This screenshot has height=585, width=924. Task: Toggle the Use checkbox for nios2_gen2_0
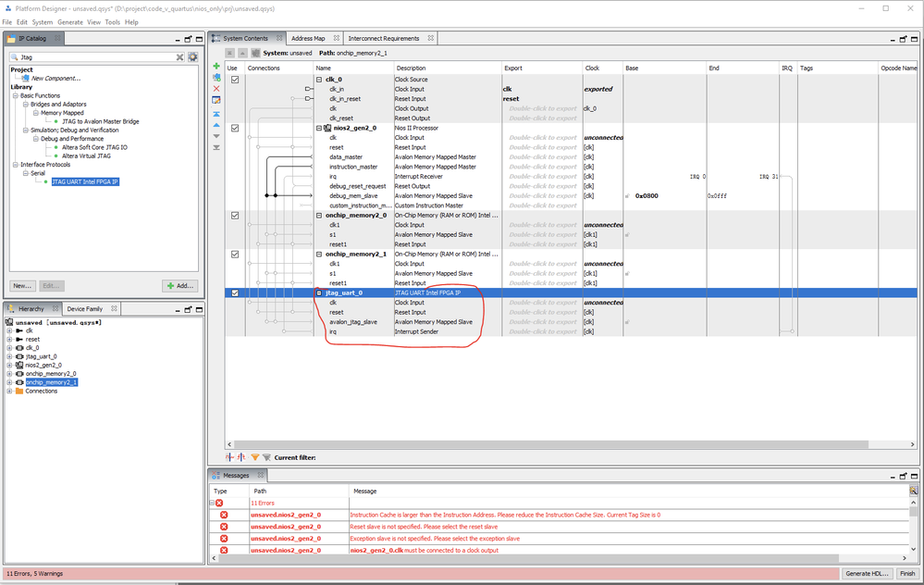click(x=235, y=128)
